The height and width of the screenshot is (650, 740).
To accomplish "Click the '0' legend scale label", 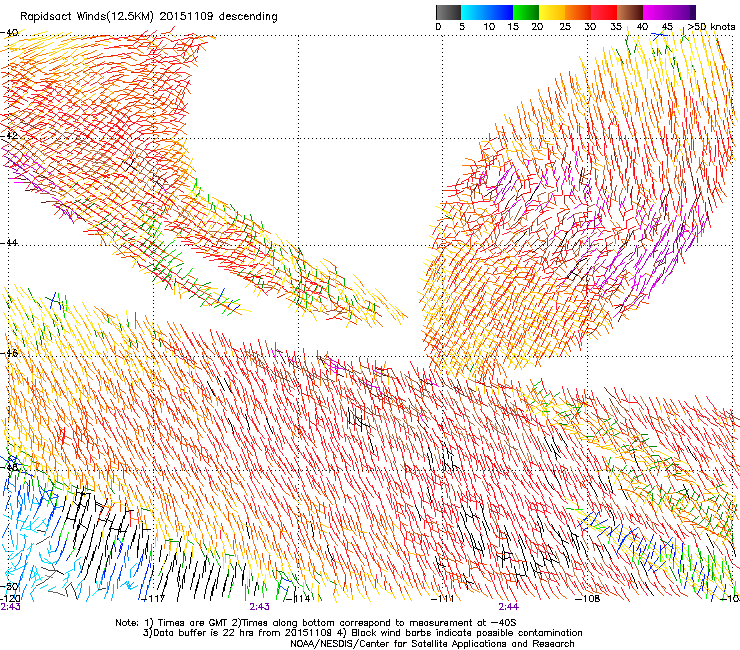I will point(438,27).
